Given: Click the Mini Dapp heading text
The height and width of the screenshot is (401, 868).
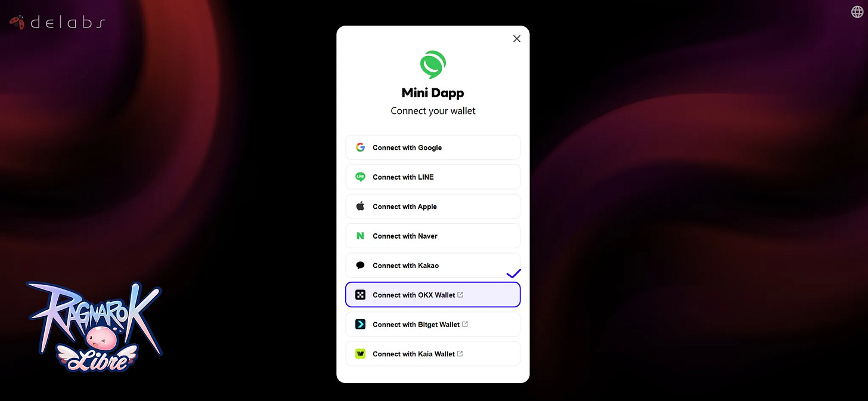Looking at the screenshot, I should [x=433, y=93].
